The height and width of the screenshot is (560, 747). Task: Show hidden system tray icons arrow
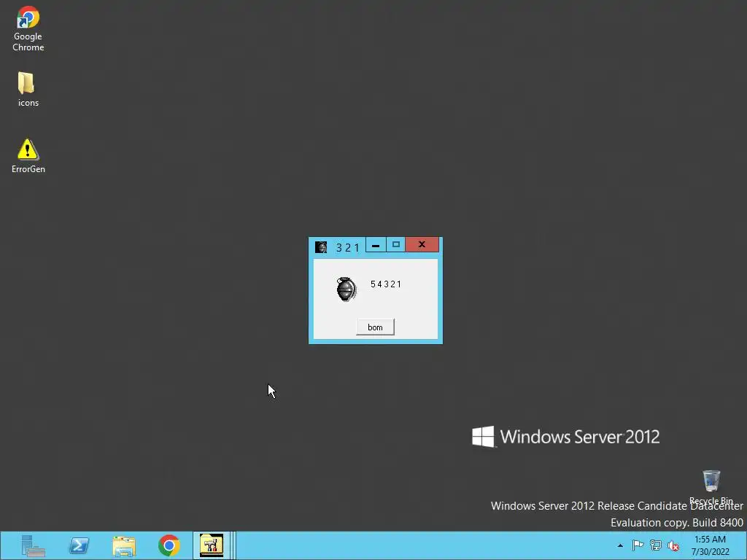620,545
